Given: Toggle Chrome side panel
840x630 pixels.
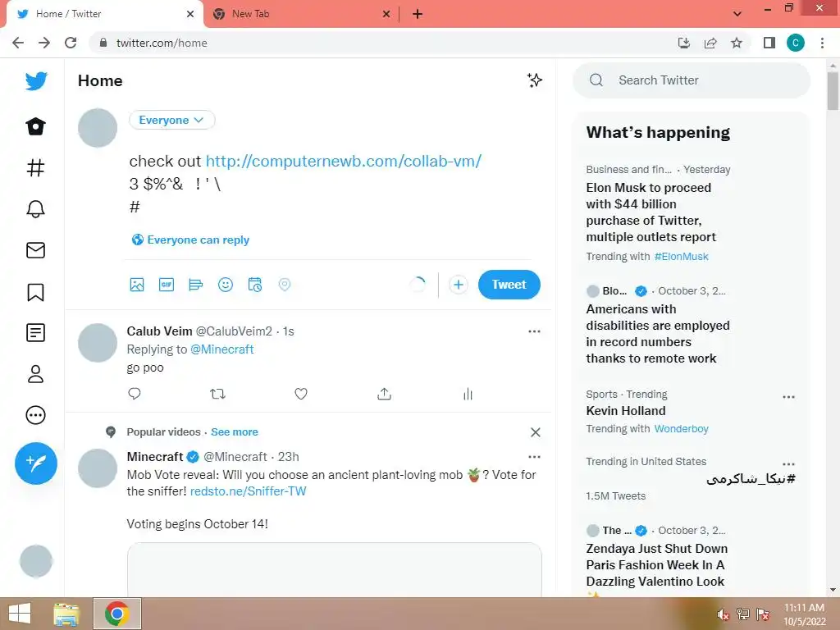Looking at the screenshot, I should (x=769, y=43).
